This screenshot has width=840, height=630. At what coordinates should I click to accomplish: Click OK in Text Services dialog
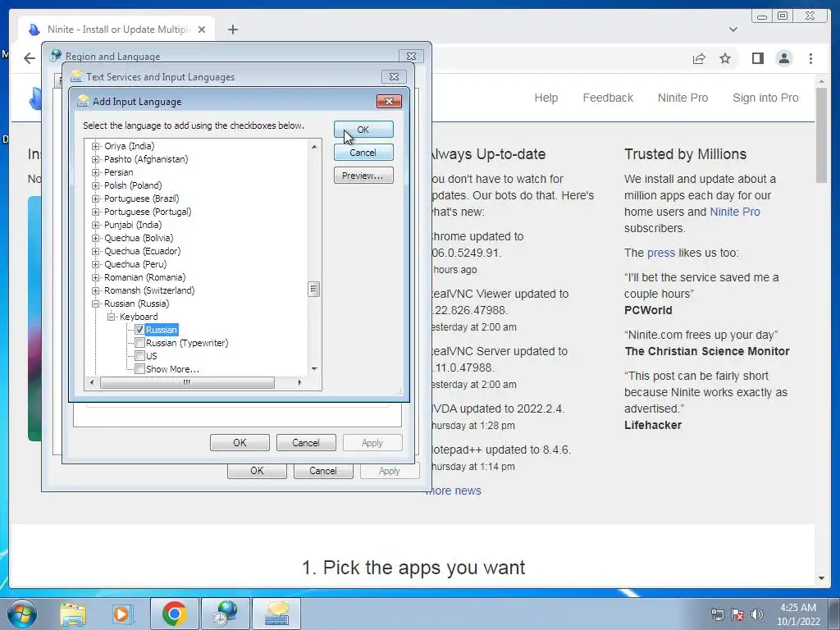click(x=240, y=443)
